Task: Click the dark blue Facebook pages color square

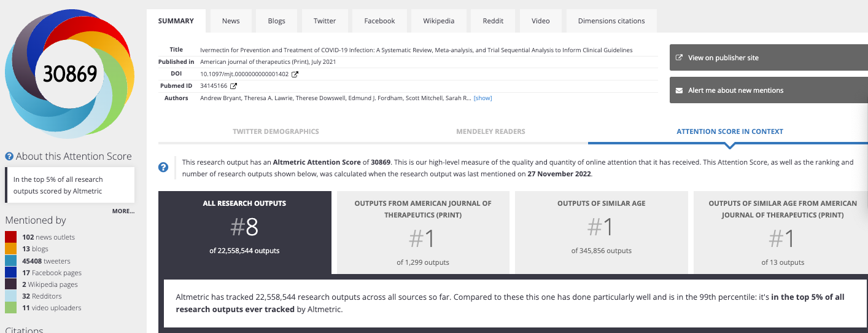Action: (x=10, y=273)
